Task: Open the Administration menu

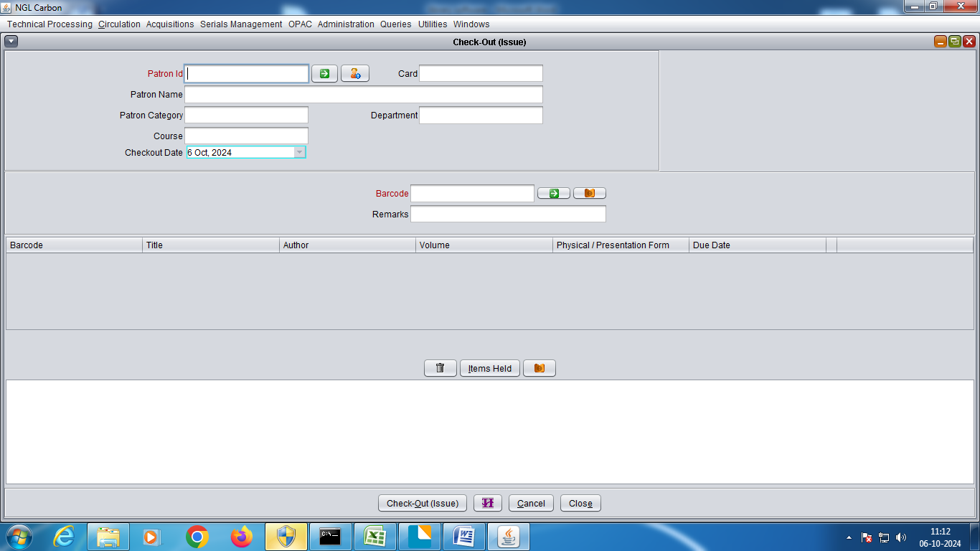Action: [346, 24]
